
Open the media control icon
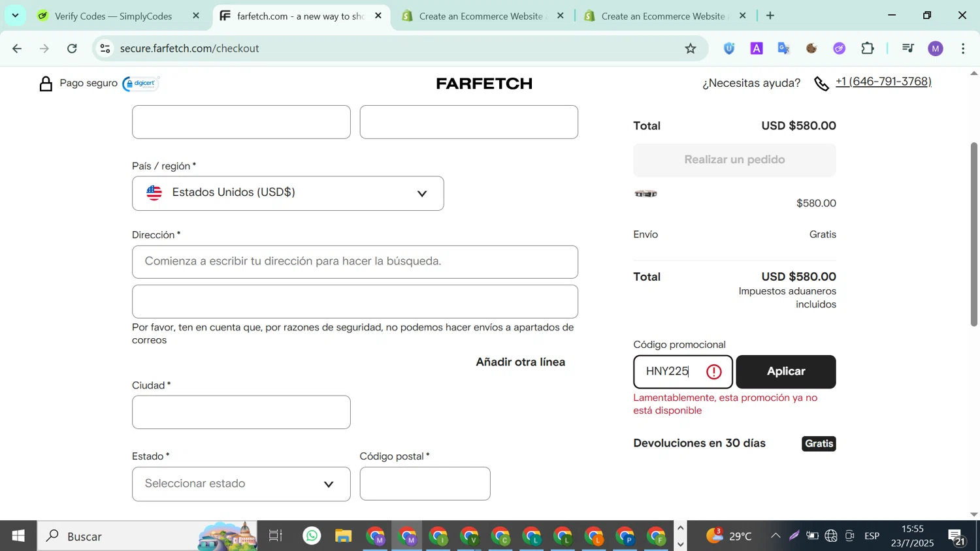[x=908, y=48]
